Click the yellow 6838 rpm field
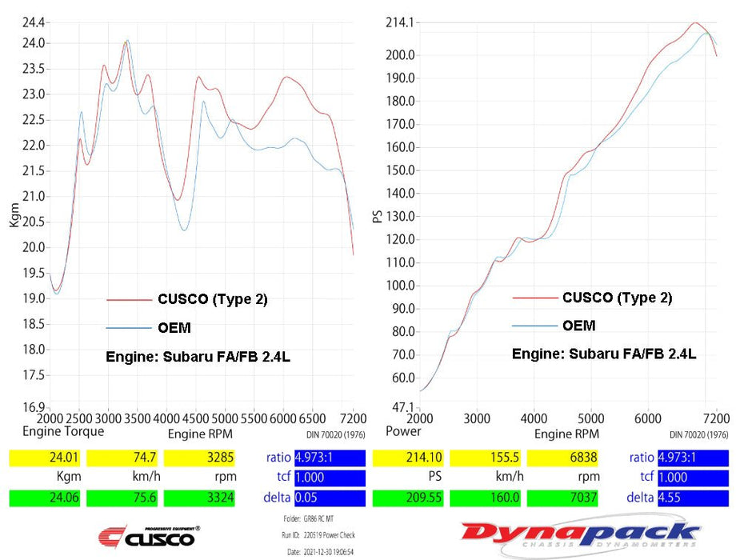This screenshot has width=740, height=560. (563, 458)
